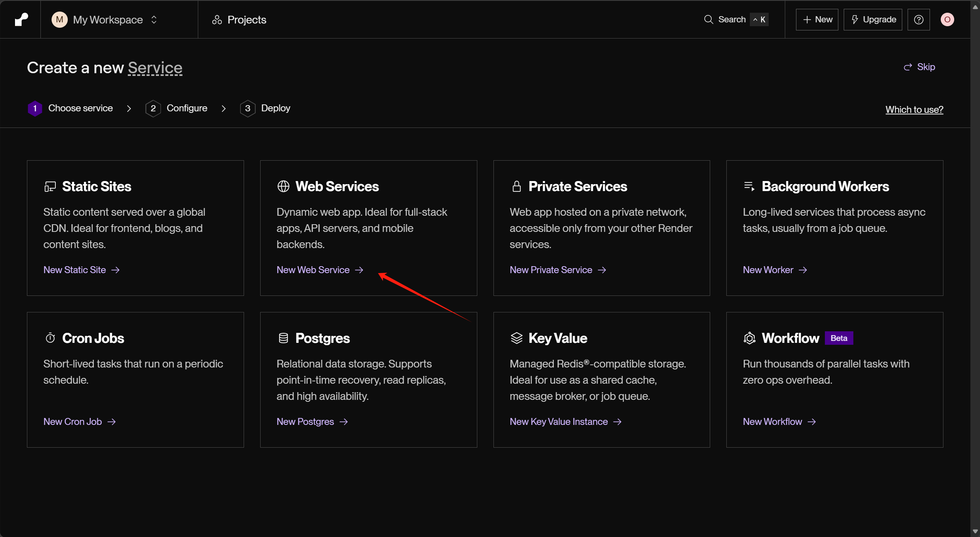Select the Configure step
The height and width of the screenshot is (537, 980).
click(x=176, y=108)
